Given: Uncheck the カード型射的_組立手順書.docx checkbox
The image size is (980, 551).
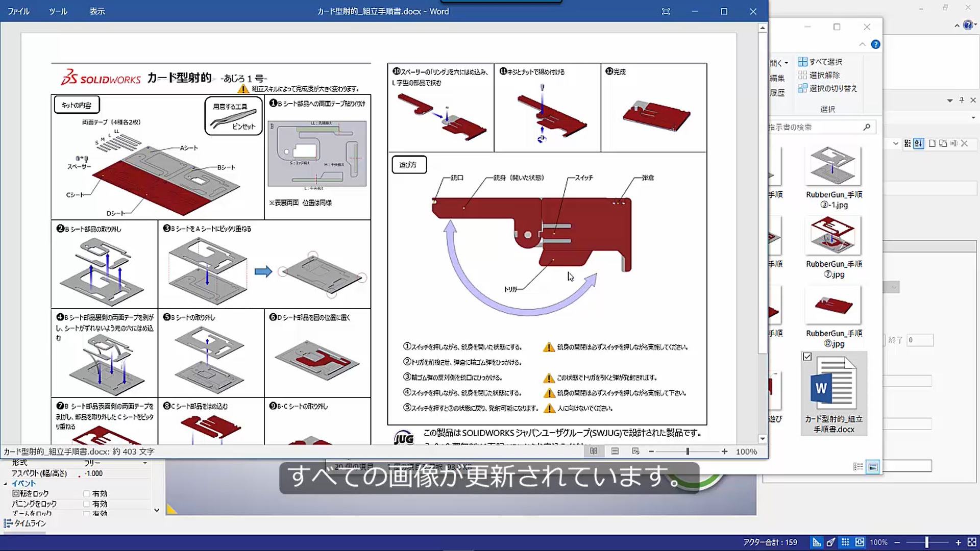Looking at the screenshot, I should point(807,357).
